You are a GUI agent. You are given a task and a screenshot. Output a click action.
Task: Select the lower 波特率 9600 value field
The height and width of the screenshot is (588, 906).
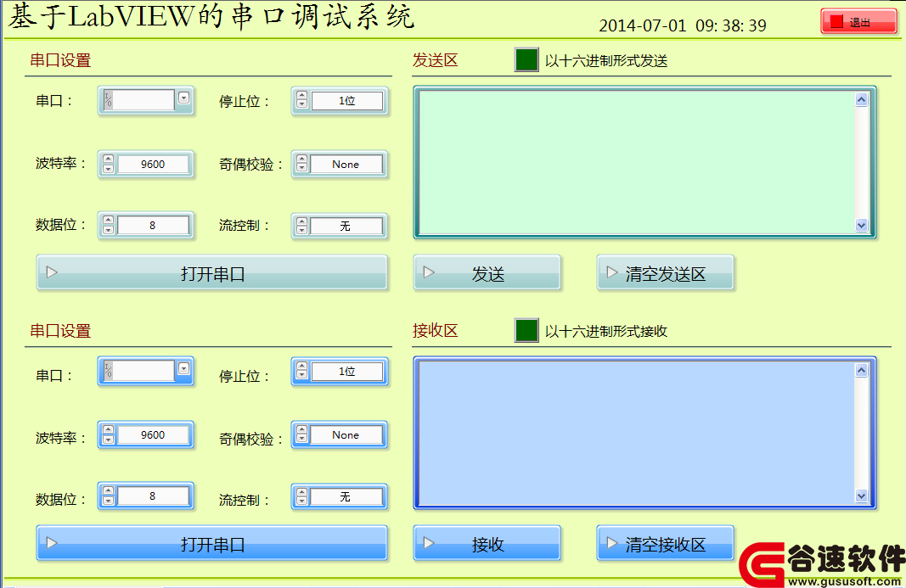(x=153, y=435)
